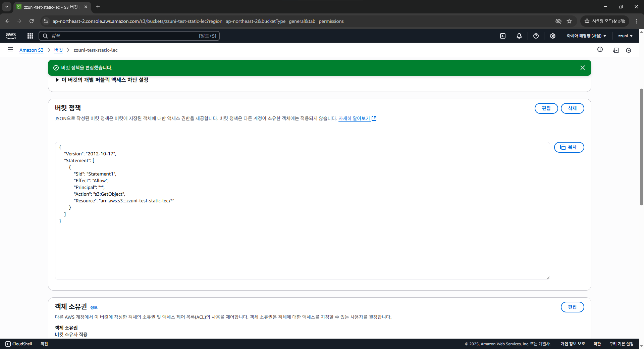Click the 의견 feedback footer link
The height and width of the screenshot is (349, 644).
point(44,344)
